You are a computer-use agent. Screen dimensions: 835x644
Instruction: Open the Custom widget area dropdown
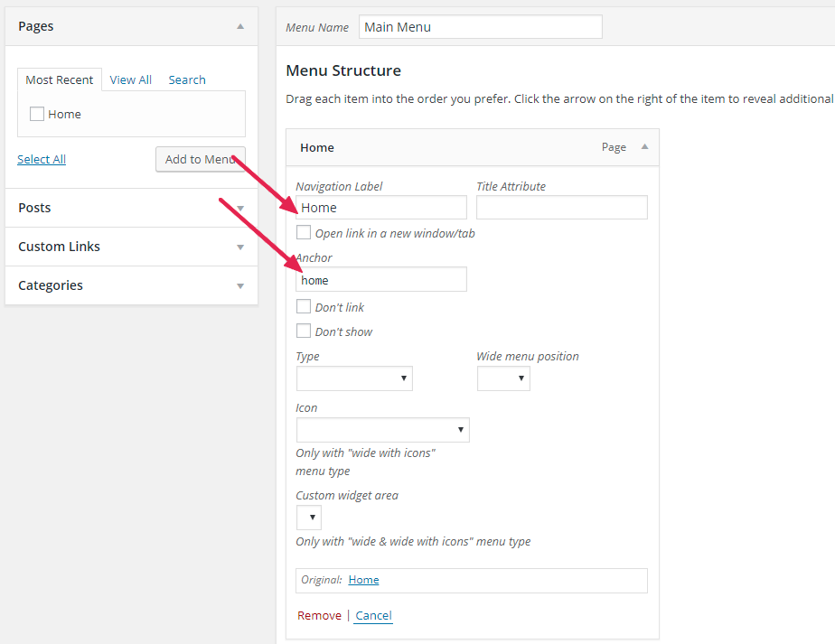coord(309,518)
